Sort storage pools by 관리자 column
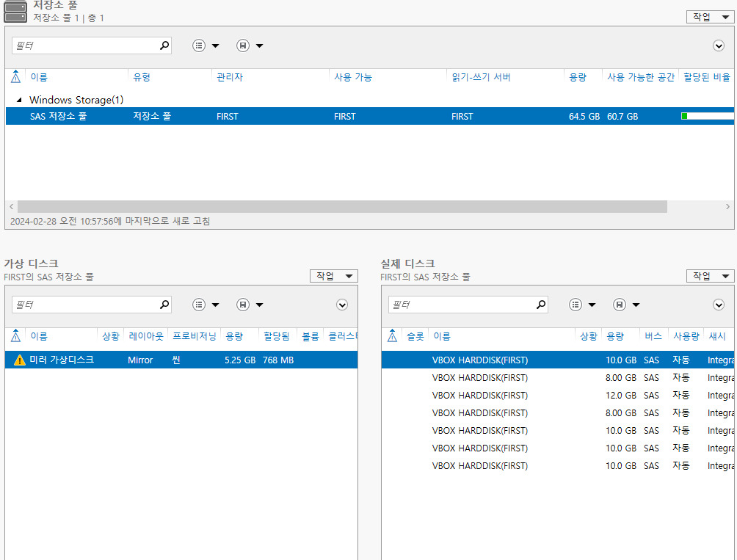Image resolution: width=737 pixels, height=560 pixels. [230, 77]
